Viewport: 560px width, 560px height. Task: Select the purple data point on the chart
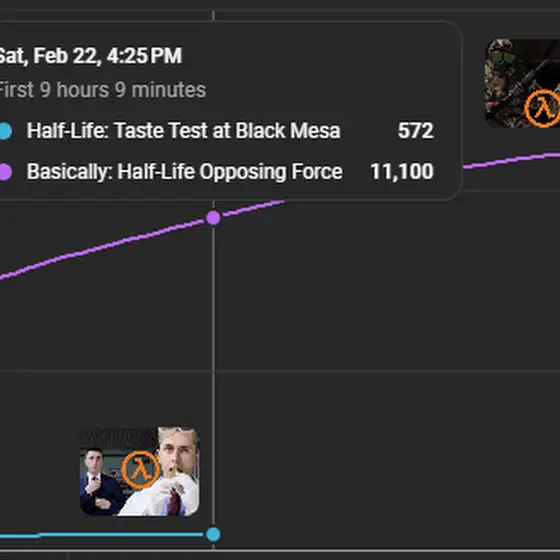[x=213, y=218]
